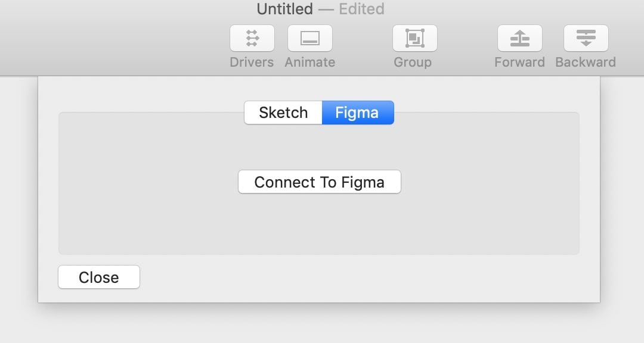The height and width of the screenshot is (343, 644).
Task: Open the Drivers toolbar icon
Action: point(252,38)
